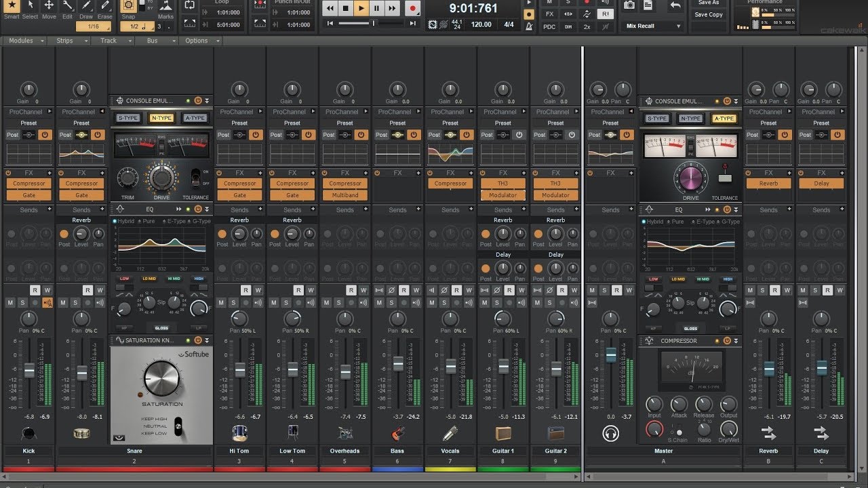This screenshot has height=488, width=868.
Task: Collapse the Snare Console Emulator module
Action: [x=207, y=100]
